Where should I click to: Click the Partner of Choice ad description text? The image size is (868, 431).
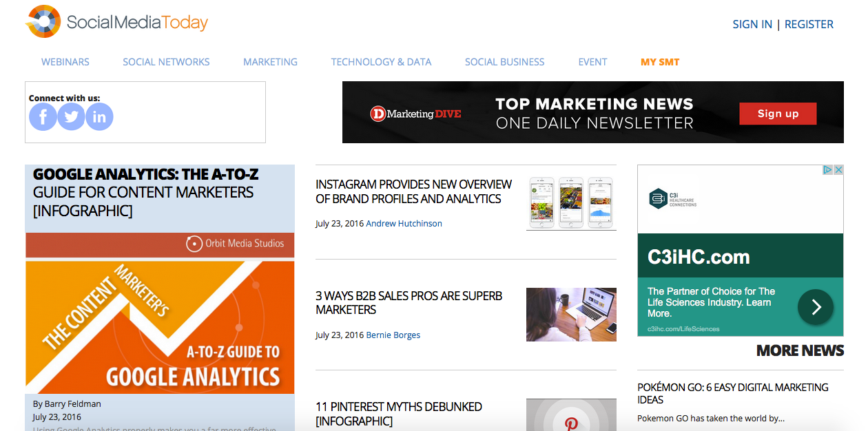[712, 302]
